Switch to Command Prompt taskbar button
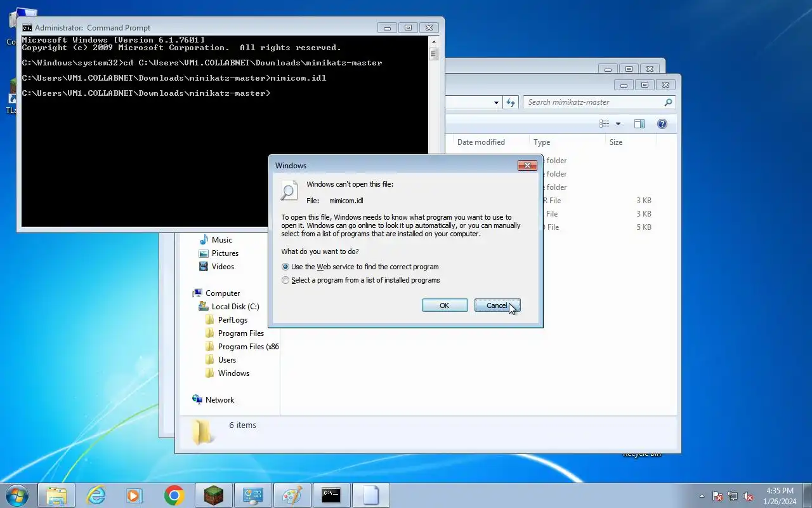The image size is (812, 508). coord(332,495)
